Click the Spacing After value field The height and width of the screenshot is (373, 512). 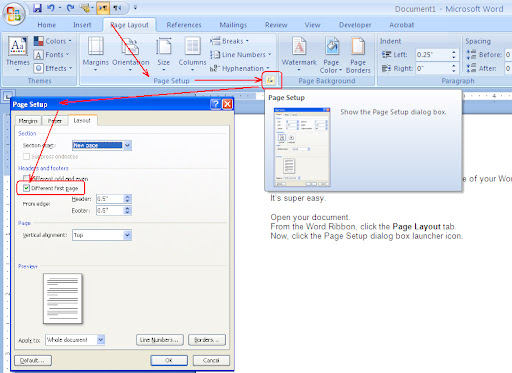(x=509, y=68)
